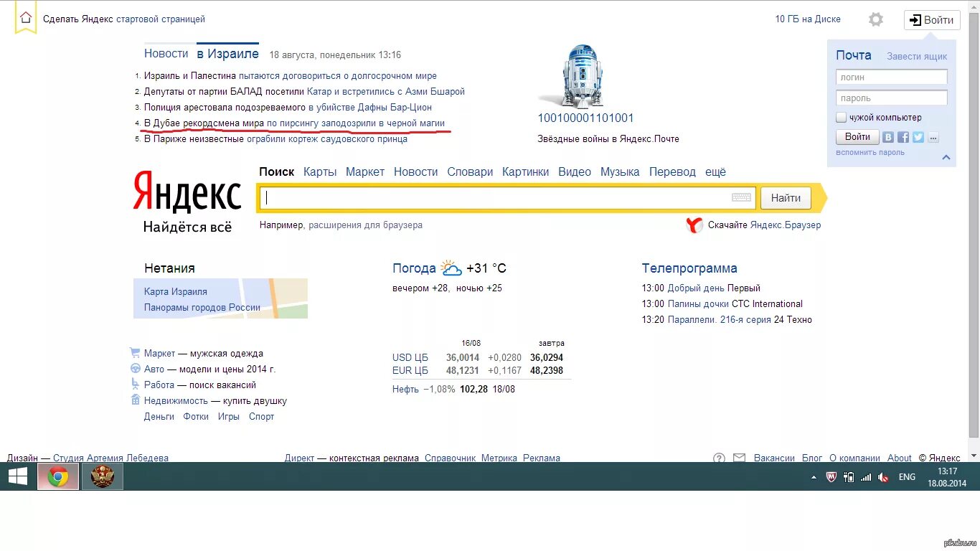Open the Студия Артемия Лебедева footer link

tap(111, 458)
